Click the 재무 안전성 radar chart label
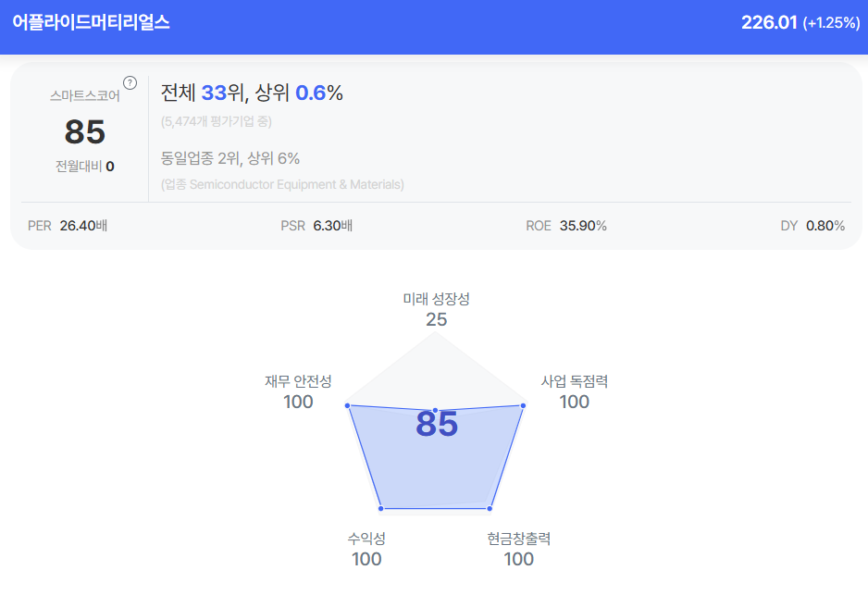868x595 pixels. (x=298, y=381)
